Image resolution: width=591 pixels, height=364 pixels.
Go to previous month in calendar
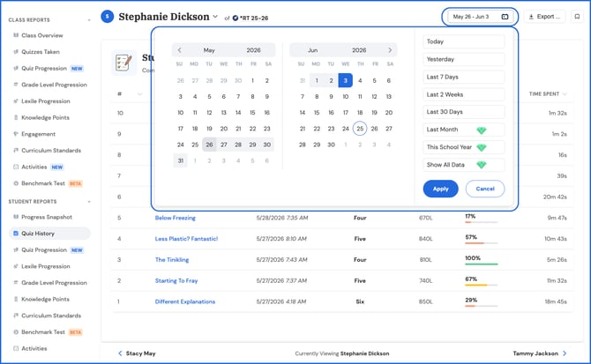[x=179, y=50]
